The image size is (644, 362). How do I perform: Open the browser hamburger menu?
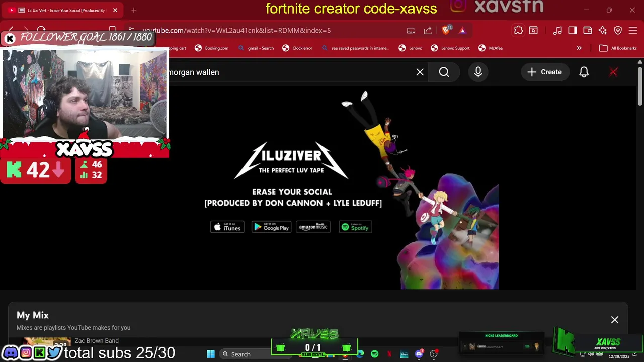point(633,31)
